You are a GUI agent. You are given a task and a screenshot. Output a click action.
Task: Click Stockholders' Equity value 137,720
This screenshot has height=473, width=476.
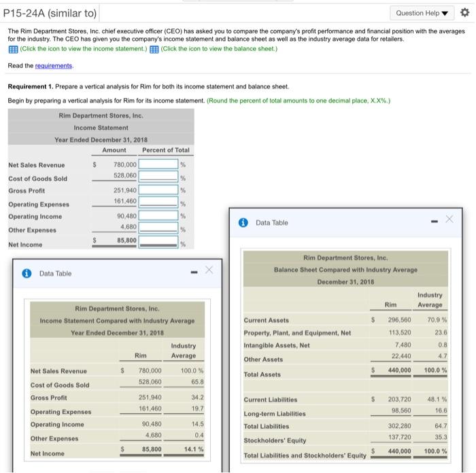point(400,437)
